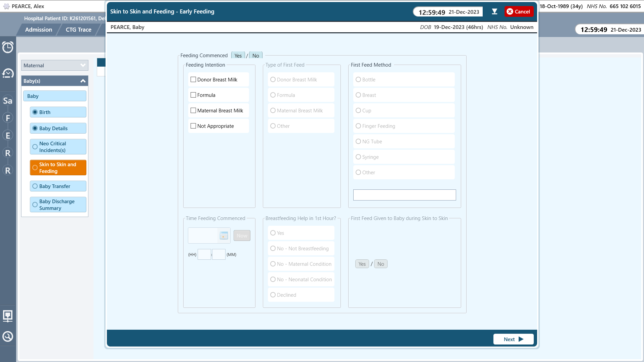Viewport: 644px width, 362px height.
Task: Click the HH hour input box
Action: point(204,254)
